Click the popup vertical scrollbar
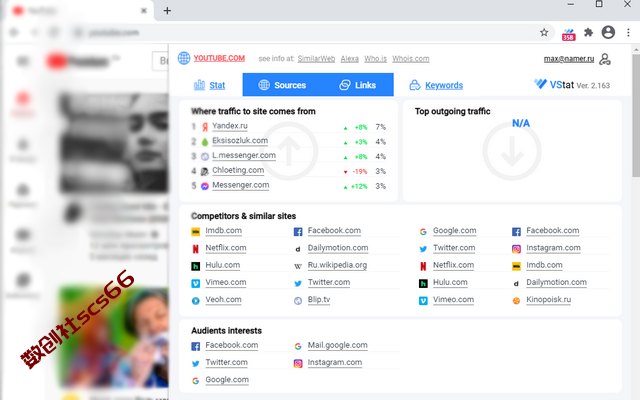The height and width of the screenshot is (400, 640). [636, 116]
